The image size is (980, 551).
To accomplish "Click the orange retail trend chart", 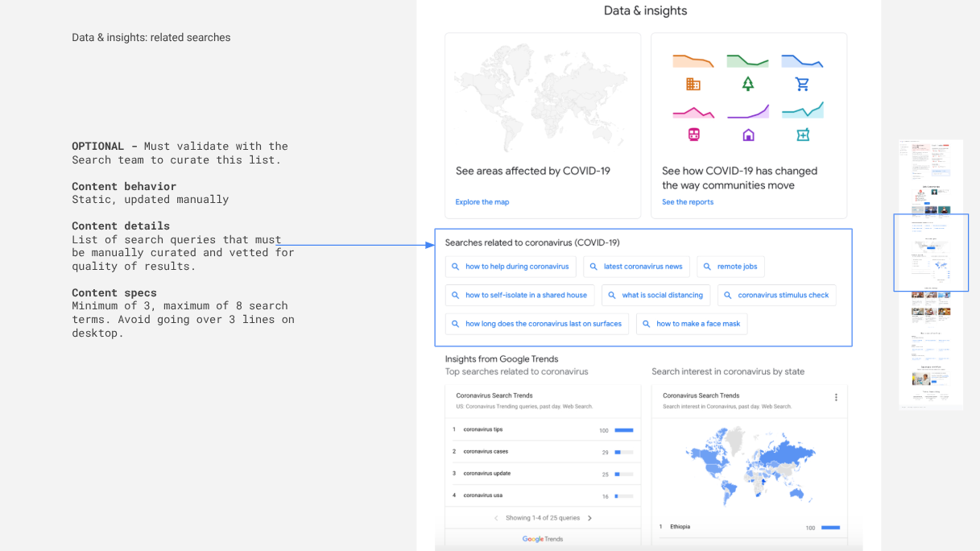I will pyautogui.click(x=693, y=60).
